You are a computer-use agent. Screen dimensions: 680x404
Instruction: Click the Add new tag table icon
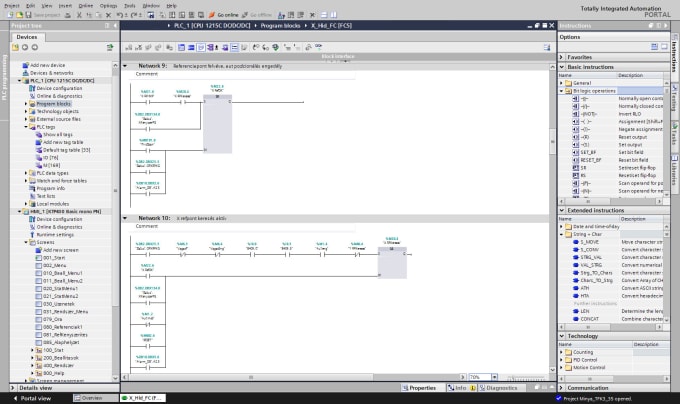coord(39,142)
